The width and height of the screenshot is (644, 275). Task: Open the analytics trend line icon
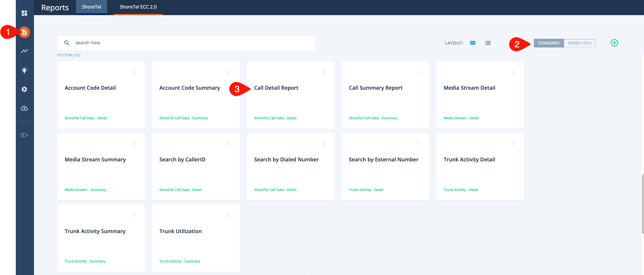pos(24,51)
